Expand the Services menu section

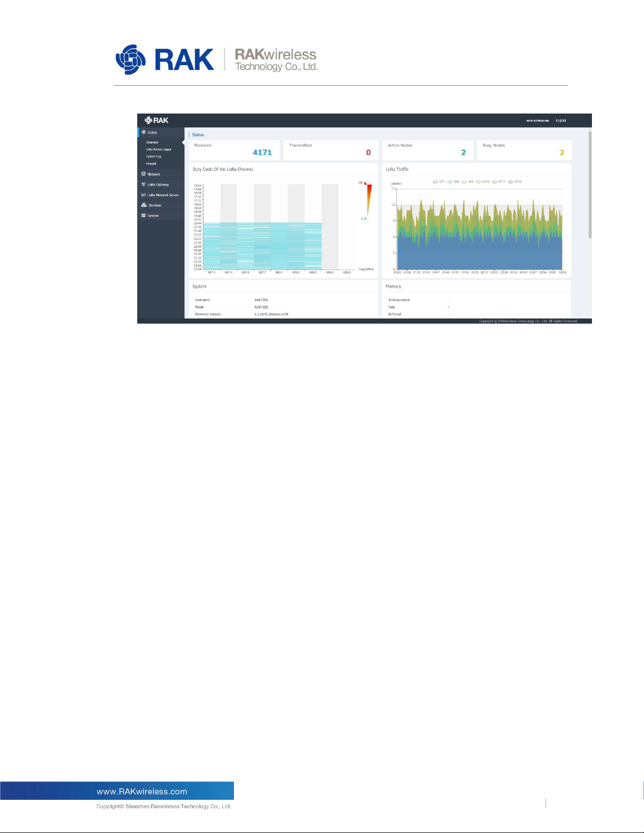point(155,205)
